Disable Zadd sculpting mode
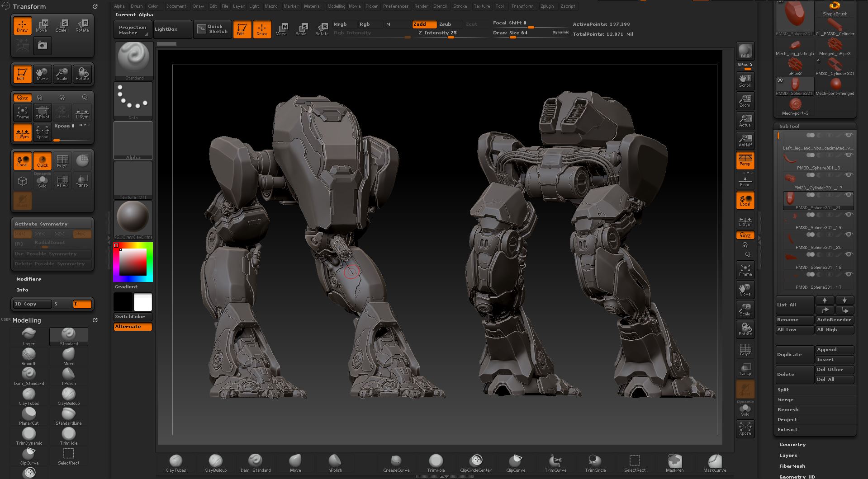 [x=423, y=24]
